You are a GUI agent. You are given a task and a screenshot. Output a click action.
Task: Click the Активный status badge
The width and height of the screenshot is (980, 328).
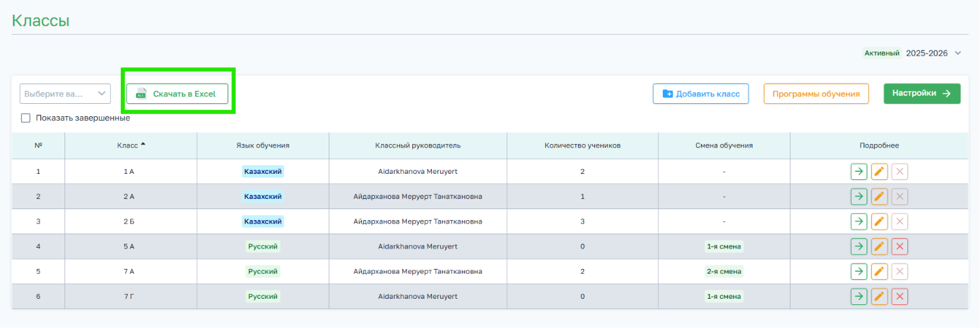(882, 53)
